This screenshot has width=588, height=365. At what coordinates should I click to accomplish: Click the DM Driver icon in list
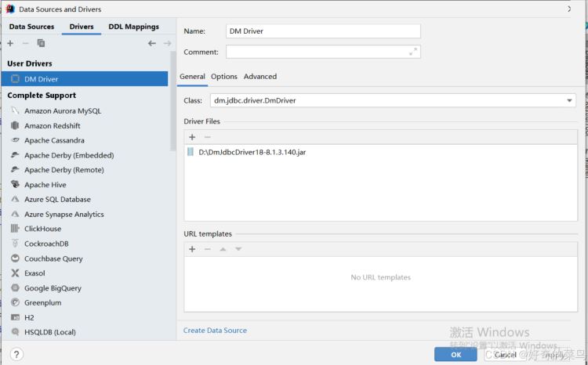tap(15, 78)
